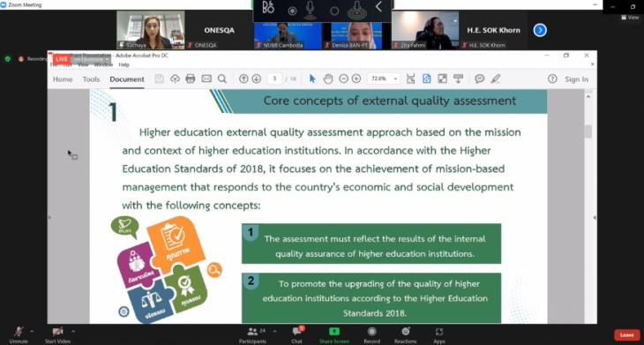Viewport: 644px width, 345px height.
Task: Add a comment with speech bubble icon
Action: pos(479,79)
